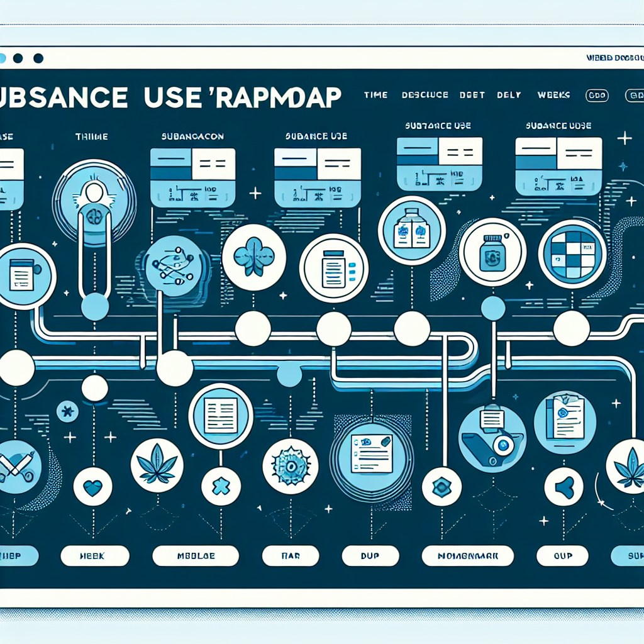Select the hexagon badge icon above NOMGNMARK
This screenshot has width=644, height=644.
coord(442,487)
